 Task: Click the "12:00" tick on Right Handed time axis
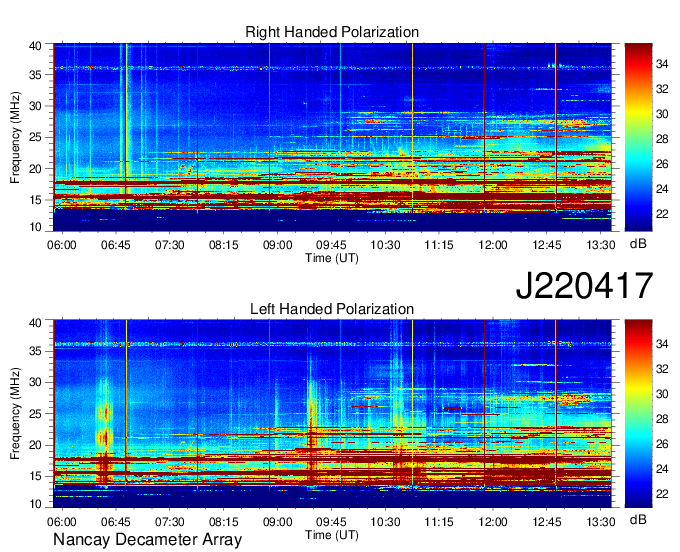tap(493, 245)
